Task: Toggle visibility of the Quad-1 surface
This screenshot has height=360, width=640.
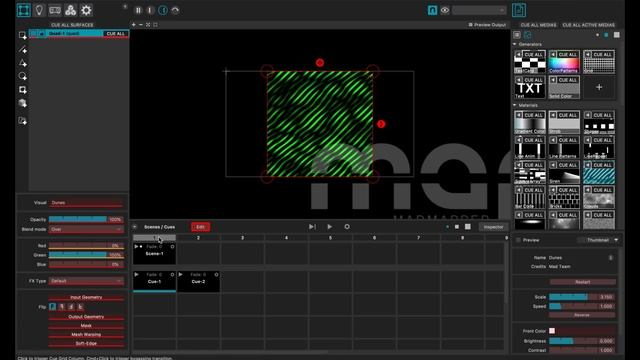Action: click(33, 33)
